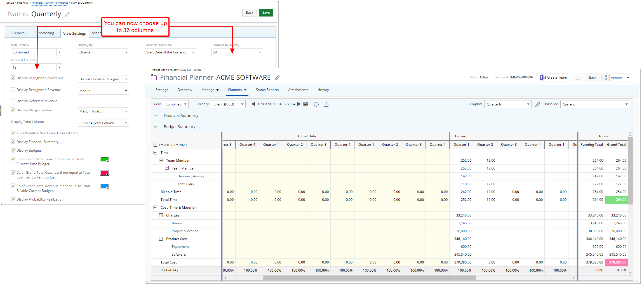This screenshot has height=287, width=644.
Task: Click the edit pencil next to ACME SOFTWARE title
Action: tap(277, 78)
